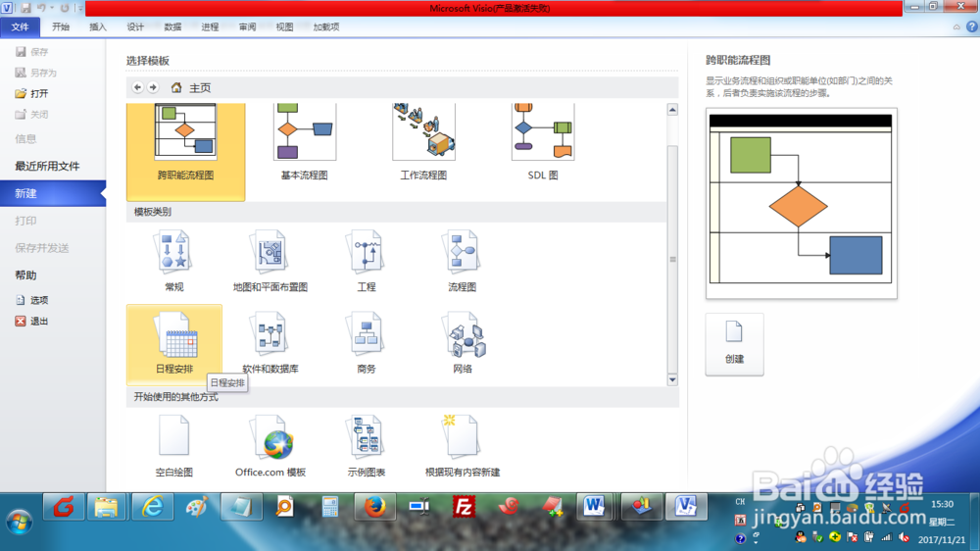Select the 工作流程图 template icon
This screenshot has width=980, height=551.
coord(423,131)
